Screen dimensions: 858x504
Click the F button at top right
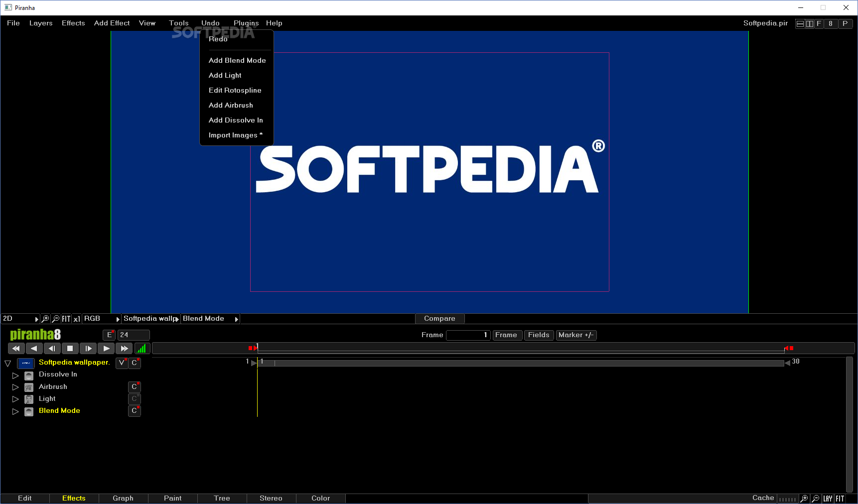coord(819,23)
